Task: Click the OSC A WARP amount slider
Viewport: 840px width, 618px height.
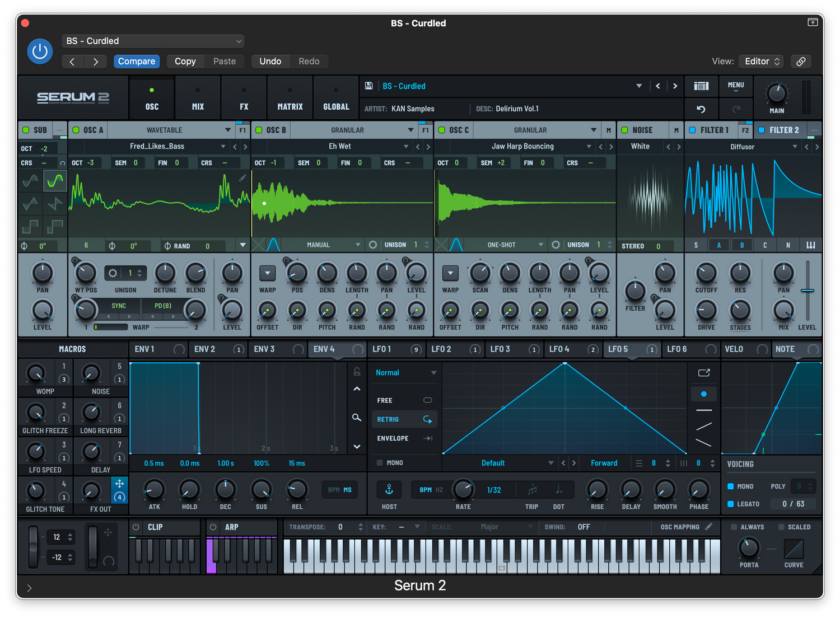Action: 111,327
